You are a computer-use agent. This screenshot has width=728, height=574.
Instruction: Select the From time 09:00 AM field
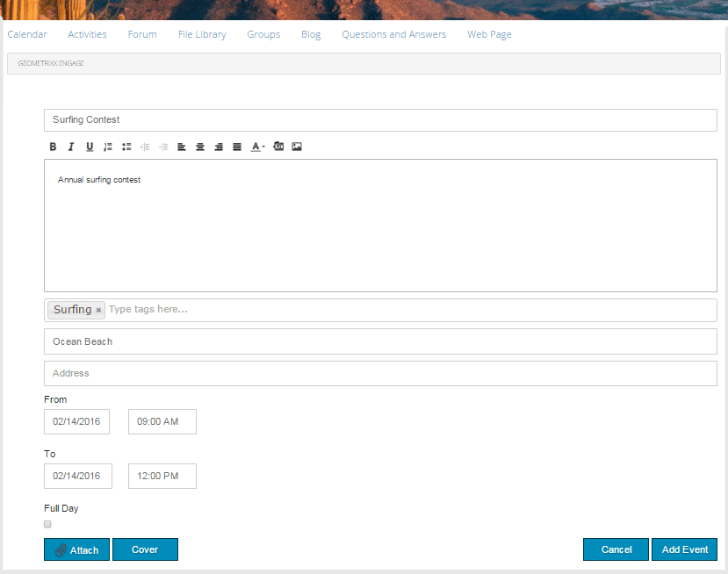tap(162, 421)
